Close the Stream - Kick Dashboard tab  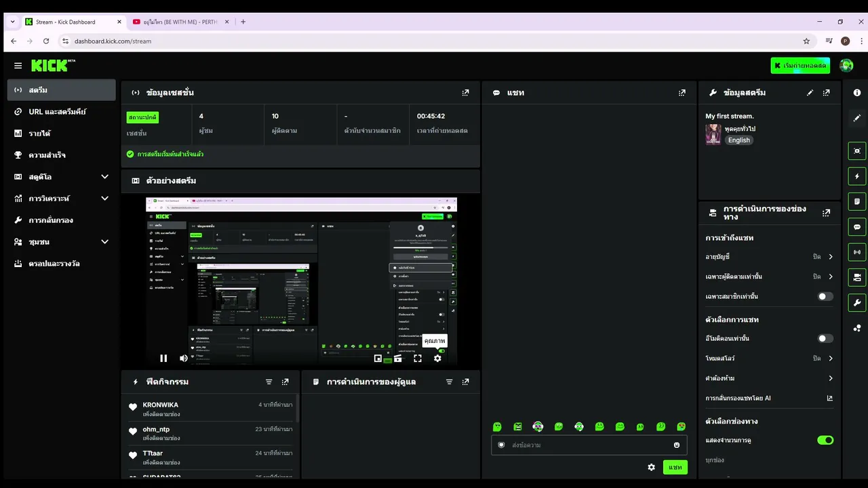(119, 22)
